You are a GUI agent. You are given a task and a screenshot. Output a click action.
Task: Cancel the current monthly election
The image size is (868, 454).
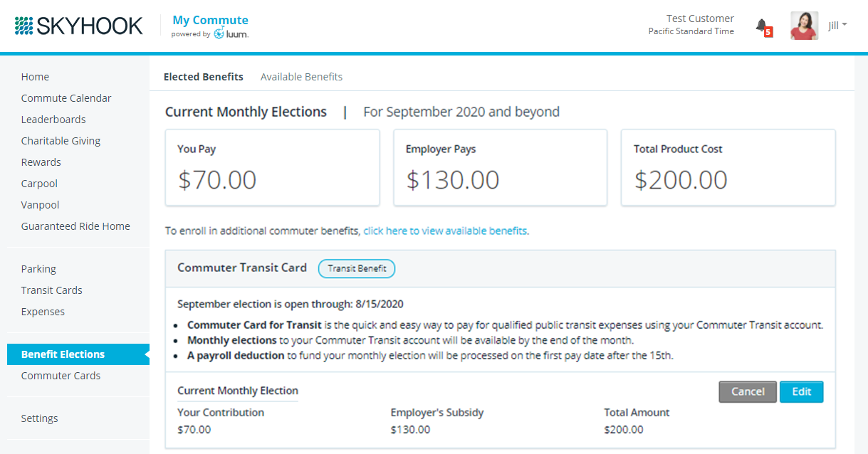[x=748, y=391]
